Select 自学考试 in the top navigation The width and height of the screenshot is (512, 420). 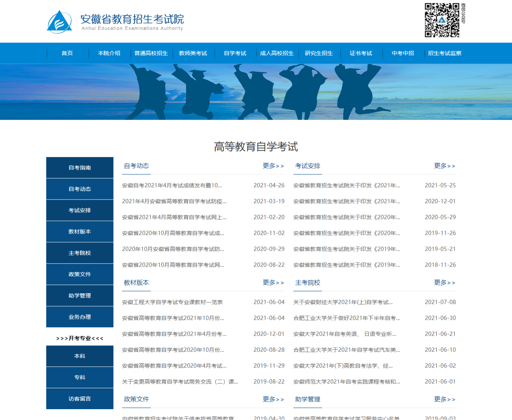(235, 53)
